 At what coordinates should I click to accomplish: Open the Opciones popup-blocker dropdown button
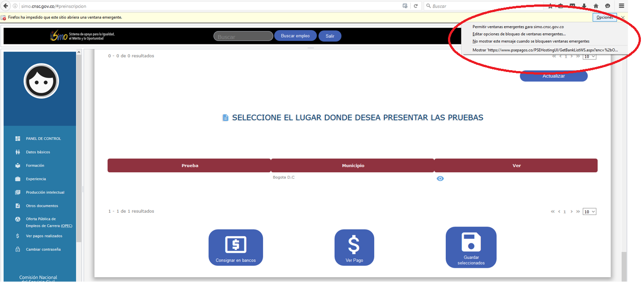tap(604, 17)
